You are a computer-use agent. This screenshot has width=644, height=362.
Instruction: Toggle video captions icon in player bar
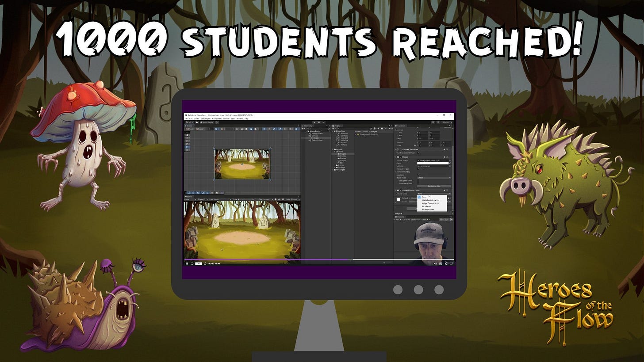click(441, 263)
